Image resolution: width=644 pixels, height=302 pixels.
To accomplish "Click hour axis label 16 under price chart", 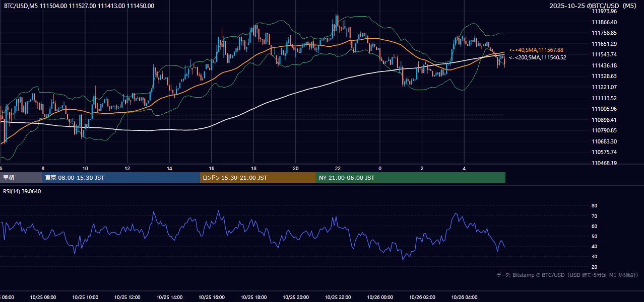I will [212, 168].
